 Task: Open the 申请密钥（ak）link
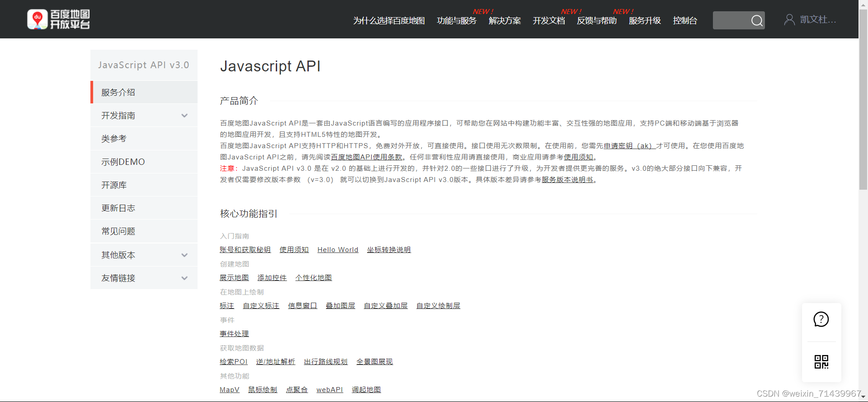(x=630, y=146)
